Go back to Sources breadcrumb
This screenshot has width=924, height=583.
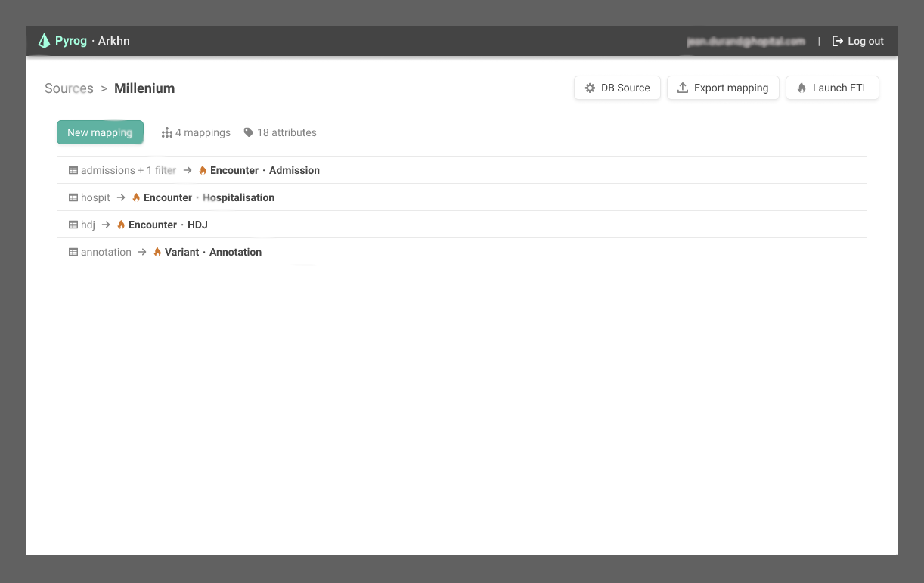click(69, 88)
